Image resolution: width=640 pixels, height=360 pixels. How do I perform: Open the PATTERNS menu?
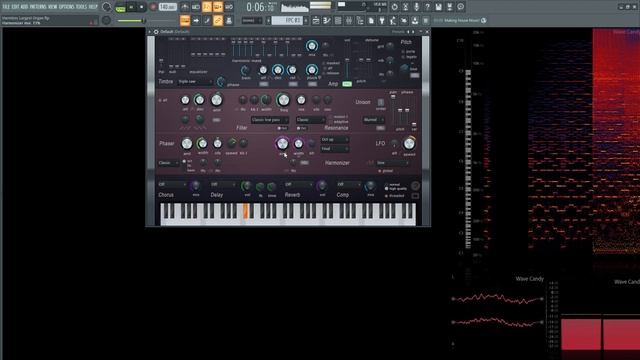pos(38,7)
